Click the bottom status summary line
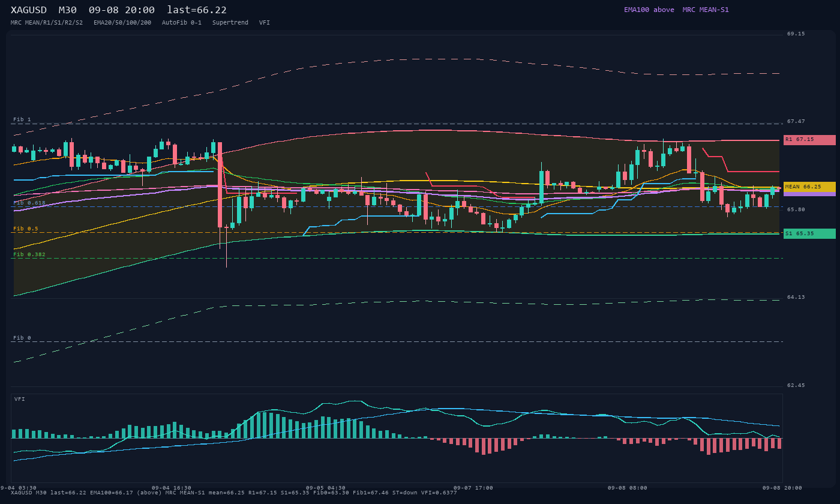 coord(234,493)
